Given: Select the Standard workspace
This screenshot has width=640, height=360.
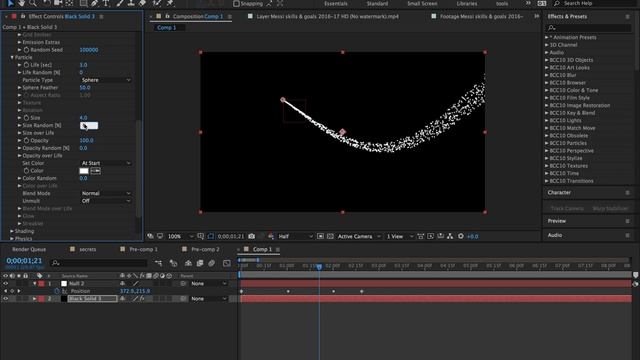Looking at the screenshot, I should 377,4.
